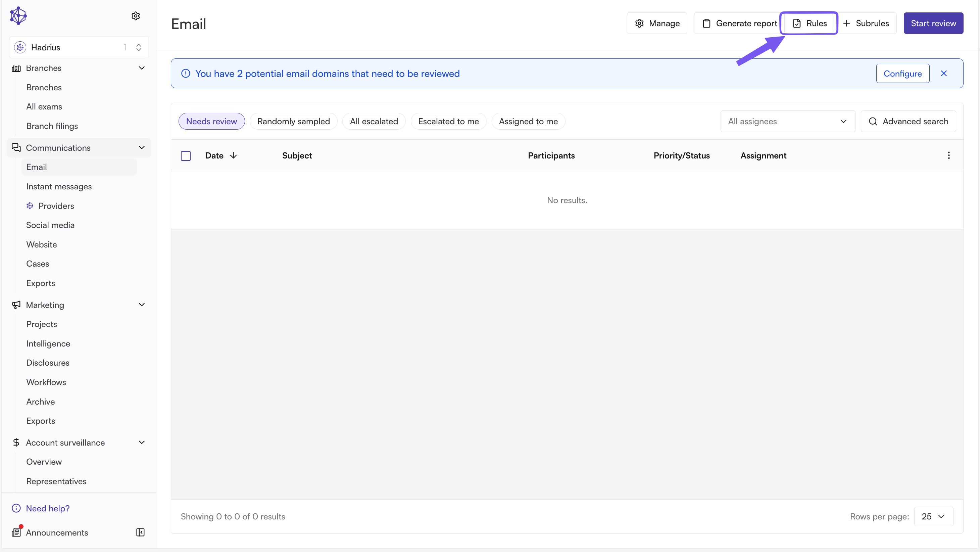Switch the Hadrius workspace selector
The image size is (980, 552).
[79, 47]
